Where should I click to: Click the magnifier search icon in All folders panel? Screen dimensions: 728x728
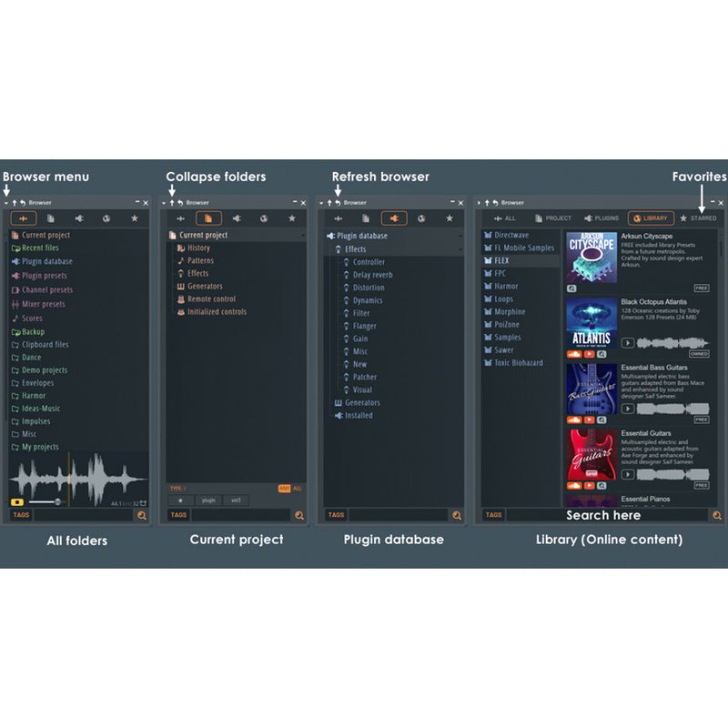141,515
